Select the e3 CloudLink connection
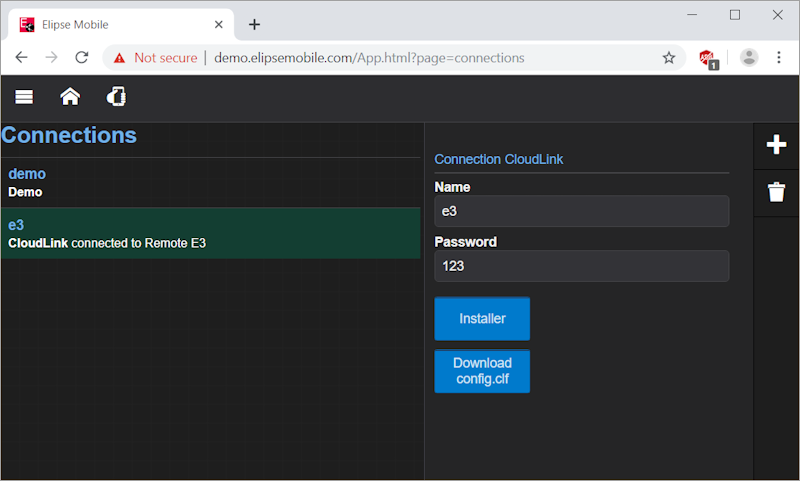 (210, 233)
